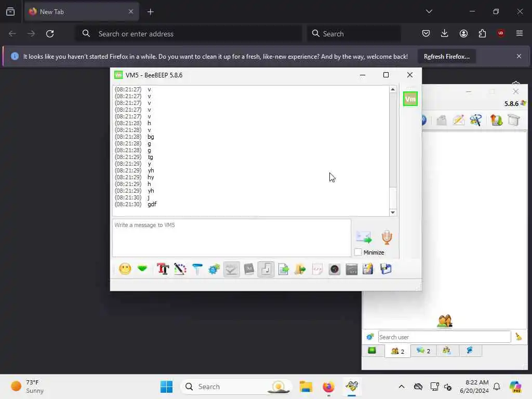This screenshot has width=532, height=399.
Task: Select the 'bg' chat message line
Action: click(151, 137)
